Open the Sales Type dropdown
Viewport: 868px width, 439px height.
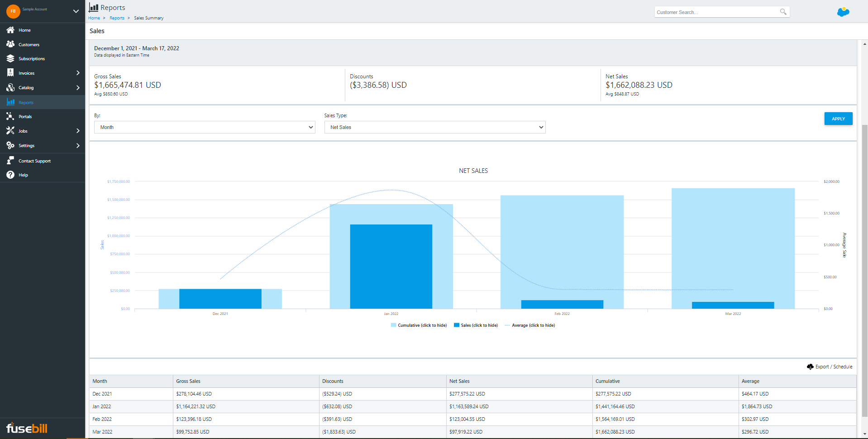pyautogui.click(x=435, y=127)
